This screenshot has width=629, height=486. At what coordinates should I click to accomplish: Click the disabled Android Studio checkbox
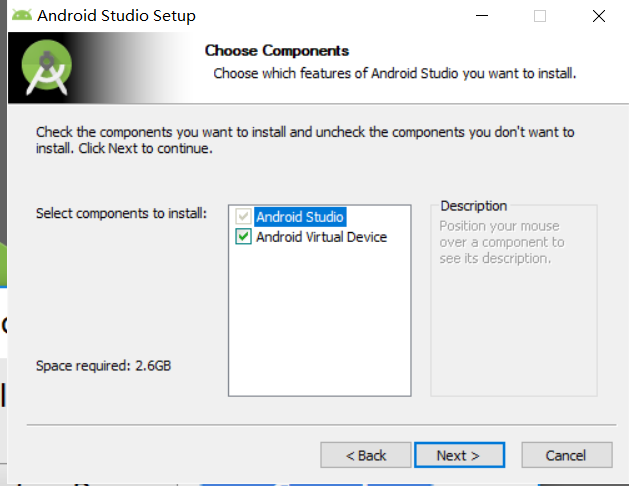pyautogui.click(x=243, y=217)
